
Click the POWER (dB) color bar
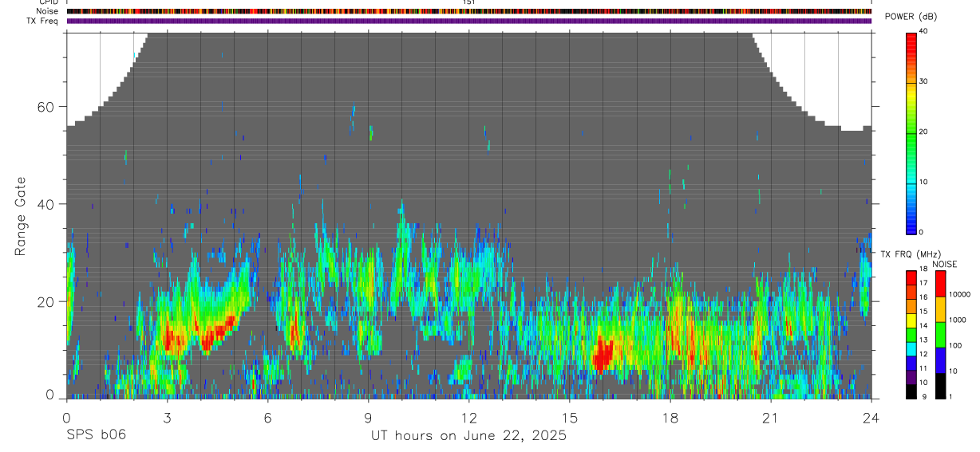911,132
